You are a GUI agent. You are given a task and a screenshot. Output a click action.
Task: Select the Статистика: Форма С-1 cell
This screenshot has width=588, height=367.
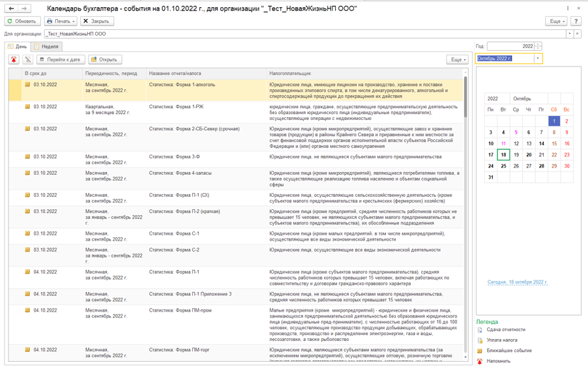tap(206, 236)
